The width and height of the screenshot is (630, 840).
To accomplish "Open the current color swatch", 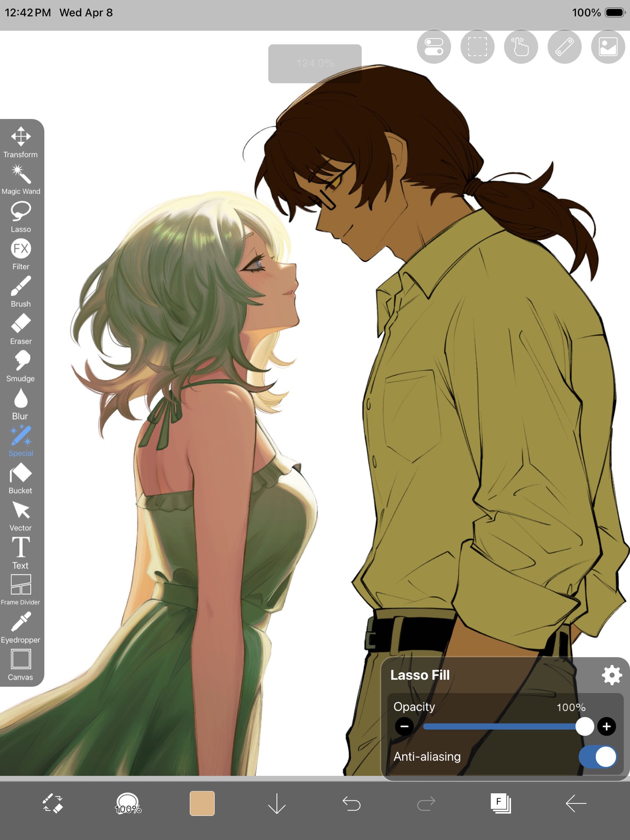I will [x=202, y=803].
